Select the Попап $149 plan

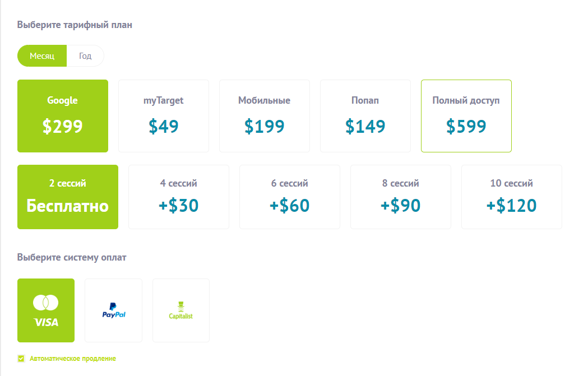tap(365, 116)
